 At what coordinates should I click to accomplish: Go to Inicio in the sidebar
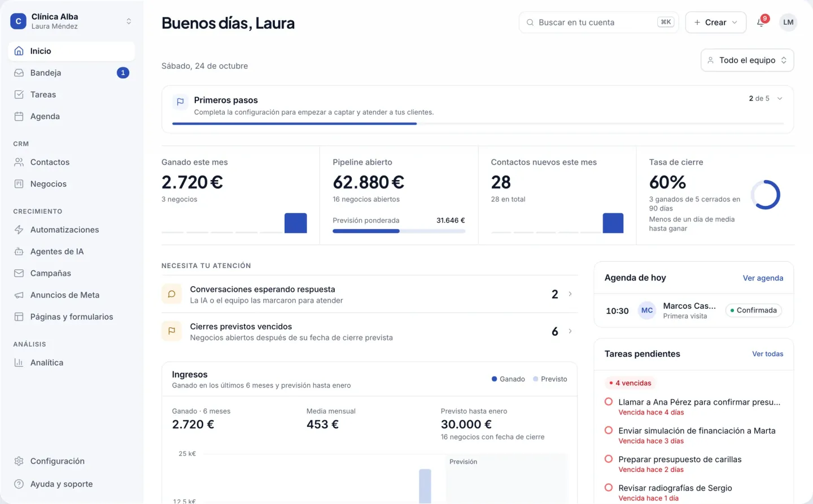(72, 51)
